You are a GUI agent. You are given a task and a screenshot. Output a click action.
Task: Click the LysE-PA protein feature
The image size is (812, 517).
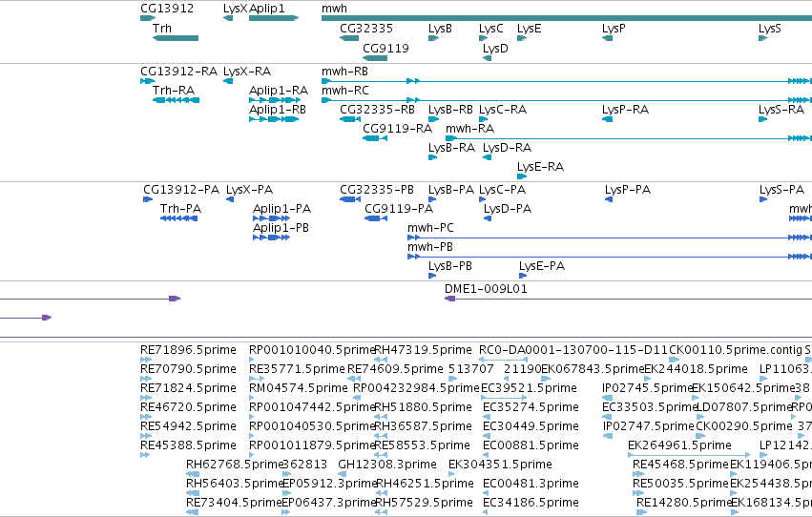click(523, 276)
